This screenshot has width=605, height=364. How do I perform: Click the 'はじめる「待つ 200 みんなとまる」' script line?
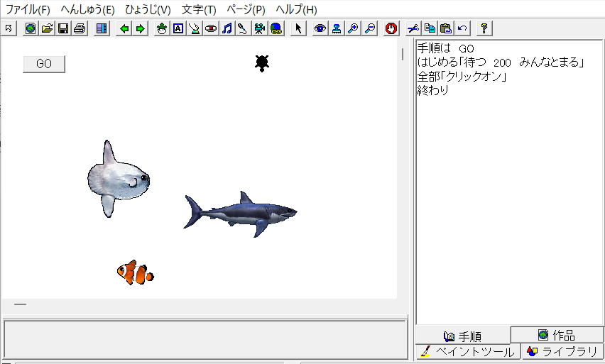pyautogui.click(x=501, y=62)
